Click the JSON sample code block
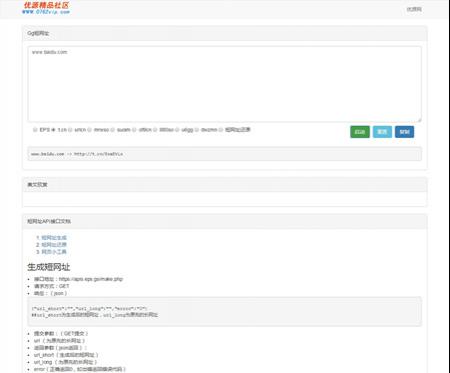This screenshot has height=373, width=450. [224, 312]
